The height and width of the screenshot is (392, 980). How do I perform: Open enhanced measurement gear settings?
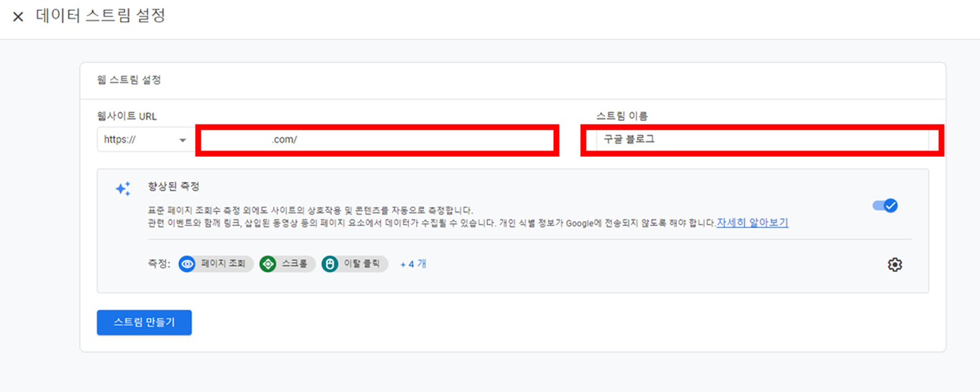tap(895, 265)
